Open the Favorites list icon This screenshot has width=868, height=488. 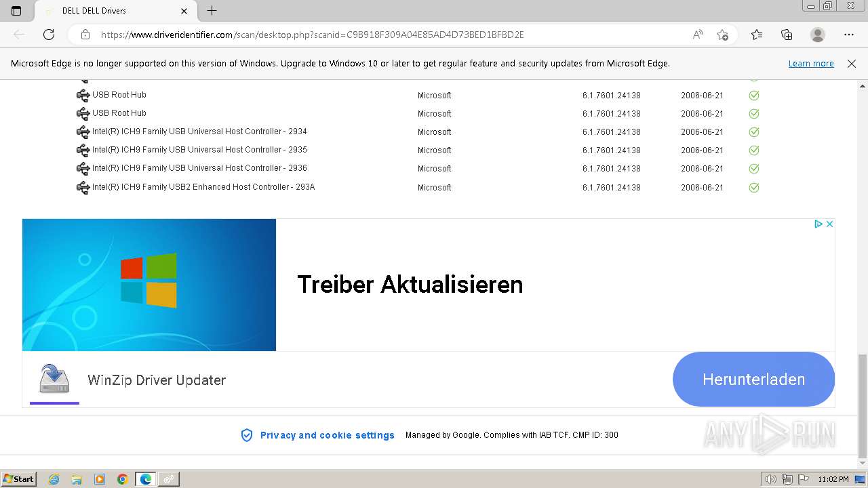pyautogui.click(x=757, y=35)
